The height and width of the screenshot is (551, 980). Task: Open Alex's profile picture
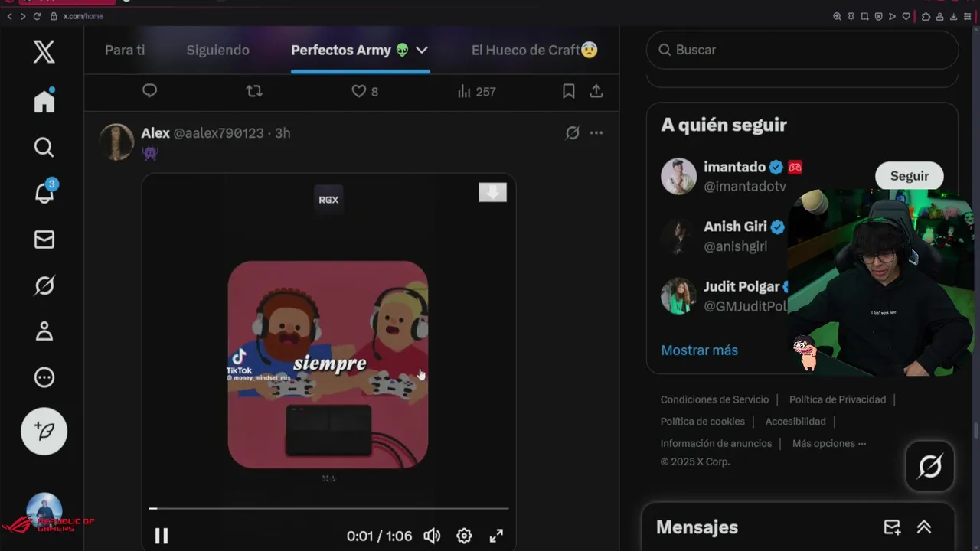[x=116, y=142]
